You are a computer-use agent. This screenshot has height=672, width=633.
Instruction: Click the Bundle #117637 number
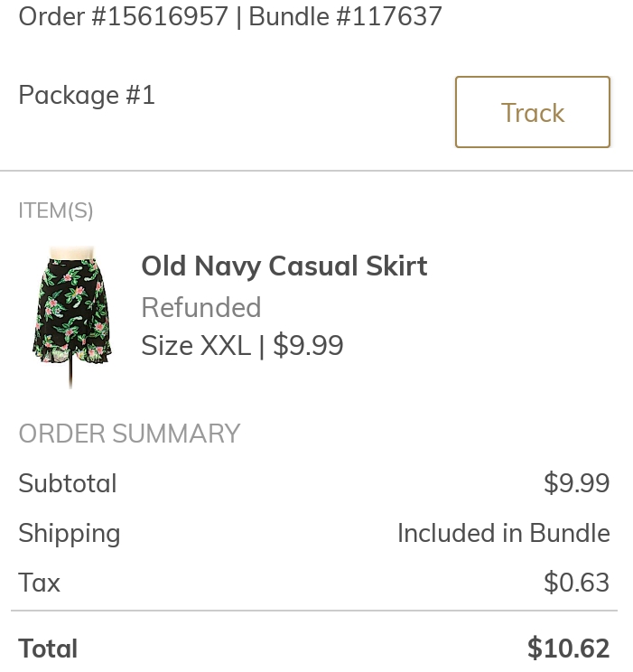point(346,16)
